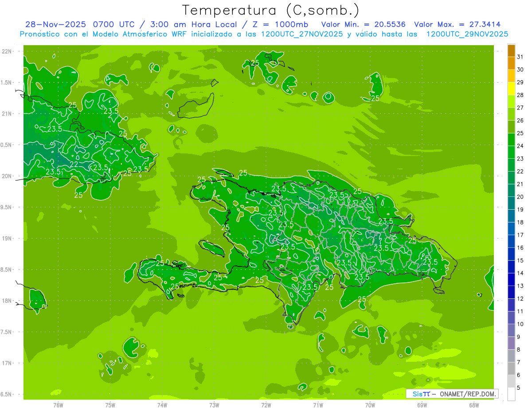Click the "SisTT - ONAMET/REP.DOM." credit label
532x411 pixels.
[x=452, y=394]
